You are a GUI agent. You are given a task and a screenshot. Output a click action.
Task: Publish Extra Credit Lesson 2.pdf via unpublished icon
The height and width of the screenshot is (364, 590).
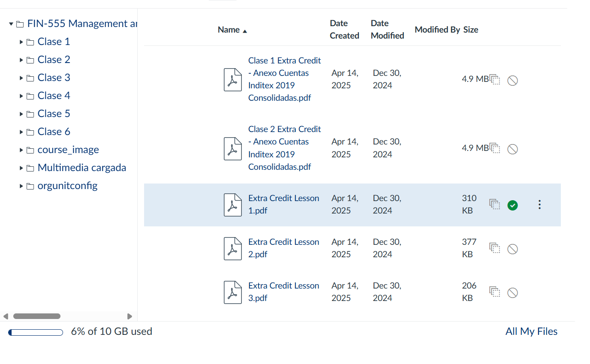pyautogui.click(x=512, y=249)
